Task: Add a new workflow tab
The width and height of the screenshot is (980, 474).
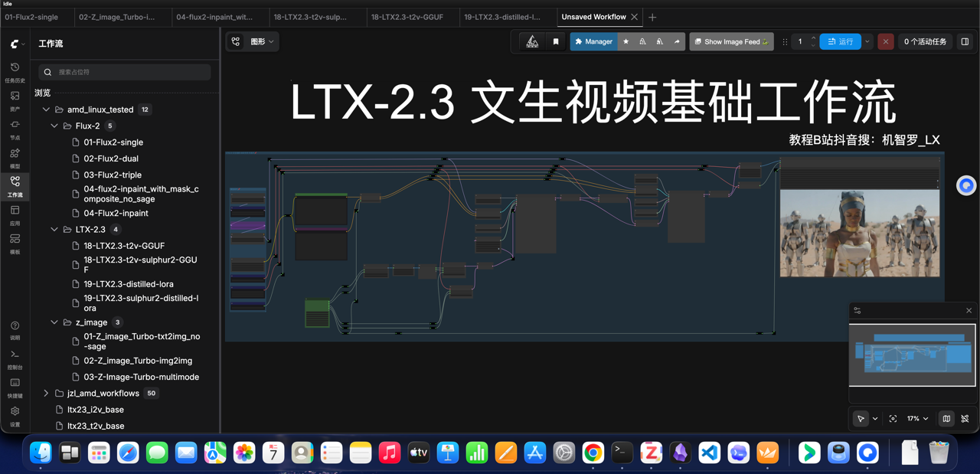Action: [x=652, y=17]
